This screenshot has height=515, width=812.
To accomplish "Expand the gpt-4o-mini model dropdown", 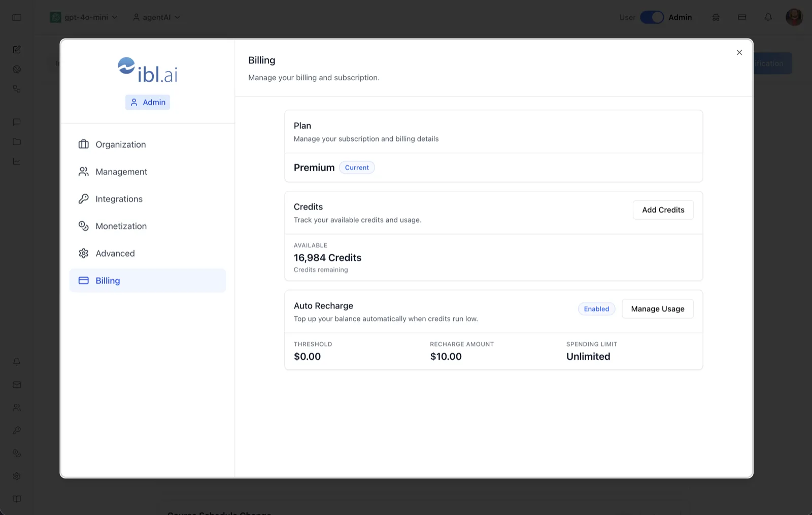I will pos(84,17).
